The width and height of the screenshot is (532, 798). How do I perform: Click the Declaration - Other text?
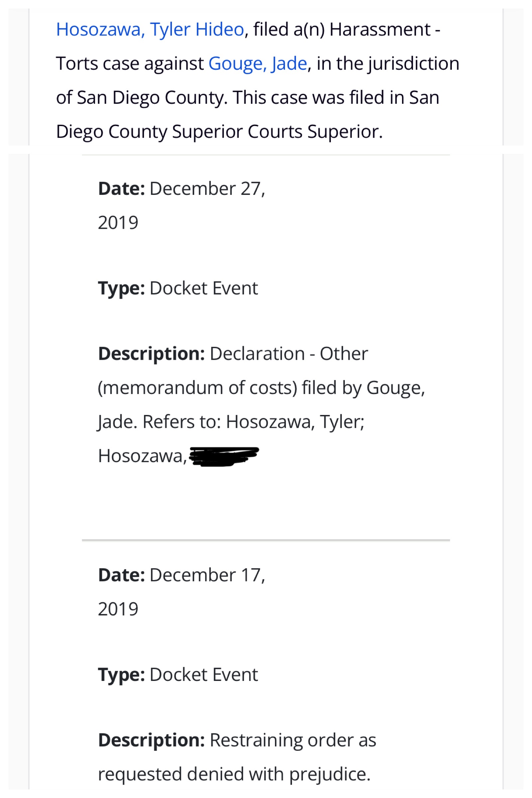pyautogui.click(x=289, y=354)
